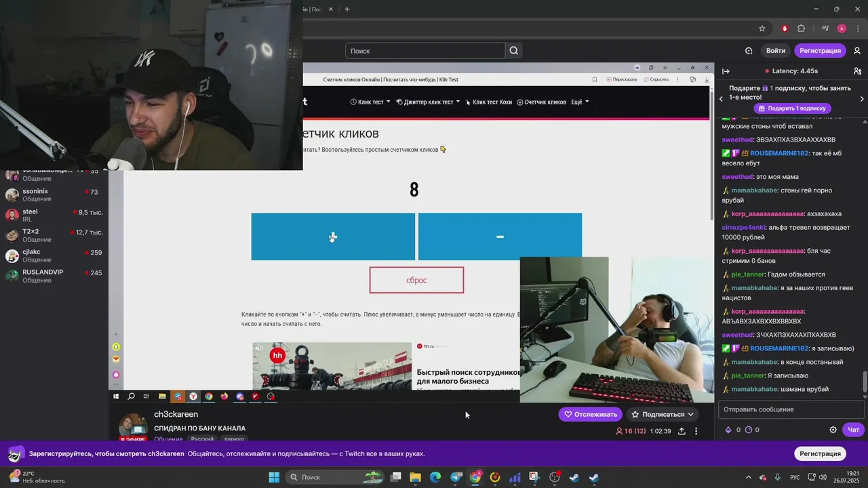The height and width of the screenshot is (488, 868).
Task: Click the Чат send button
Action: (853, 430)
